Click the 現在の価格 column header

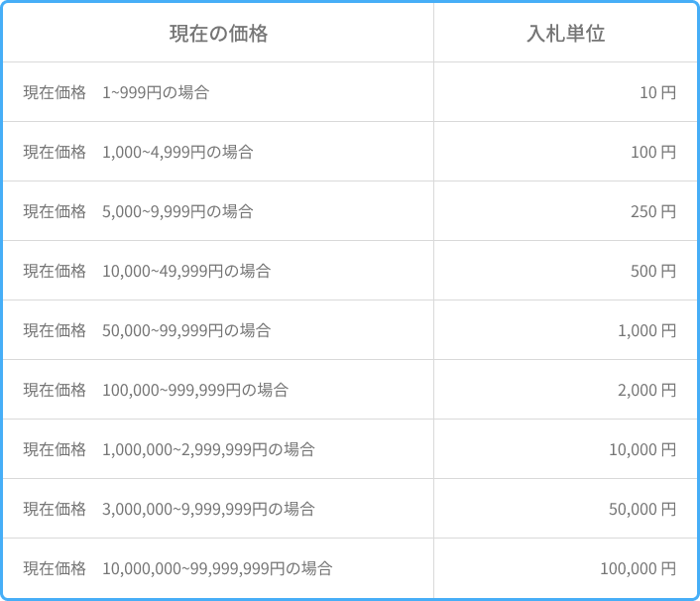point(218,34)
